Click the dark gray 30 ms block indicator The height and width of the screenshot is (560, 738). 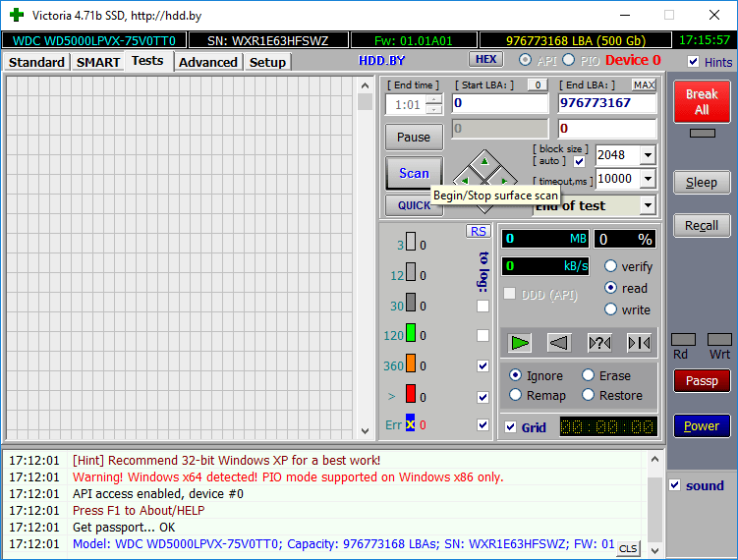pos(411,303)
